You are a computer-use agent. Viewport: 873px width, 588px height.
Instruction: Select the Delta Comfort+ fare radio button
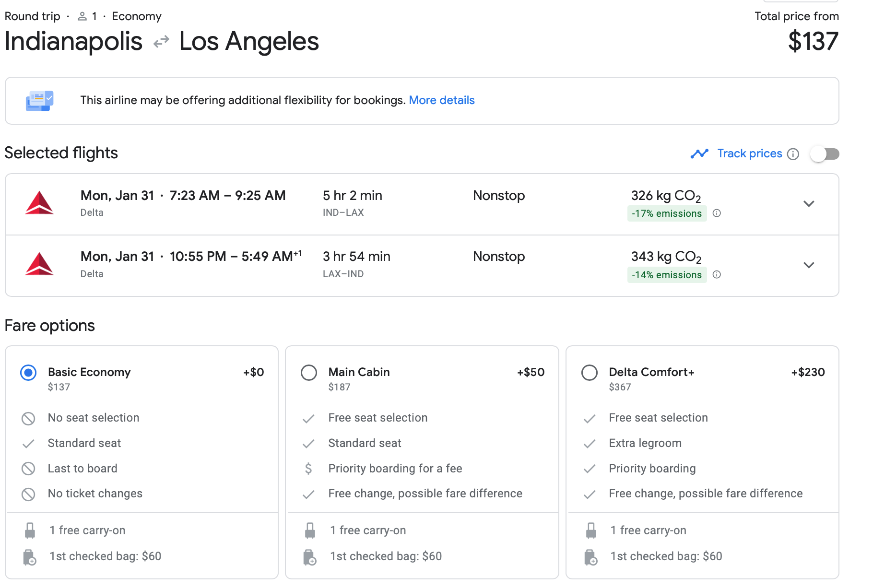[590, 373]
